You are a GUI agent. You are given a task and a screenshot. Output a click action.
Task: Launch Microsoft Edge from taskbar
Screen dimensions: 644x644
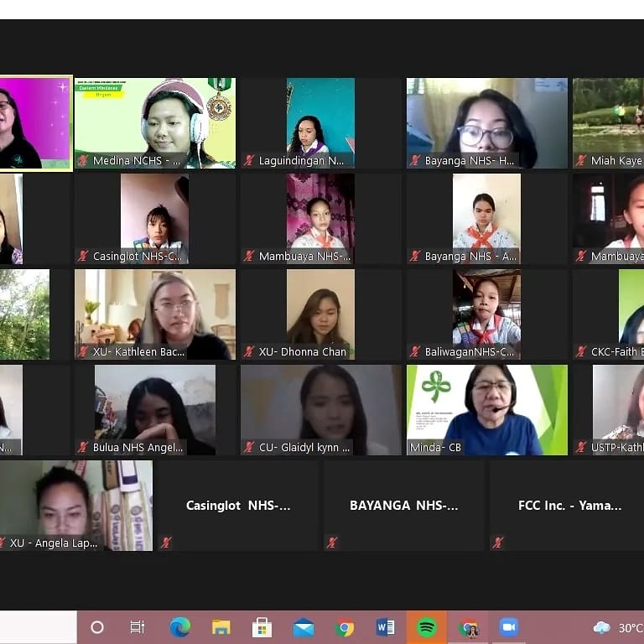[x=180, y=627]
